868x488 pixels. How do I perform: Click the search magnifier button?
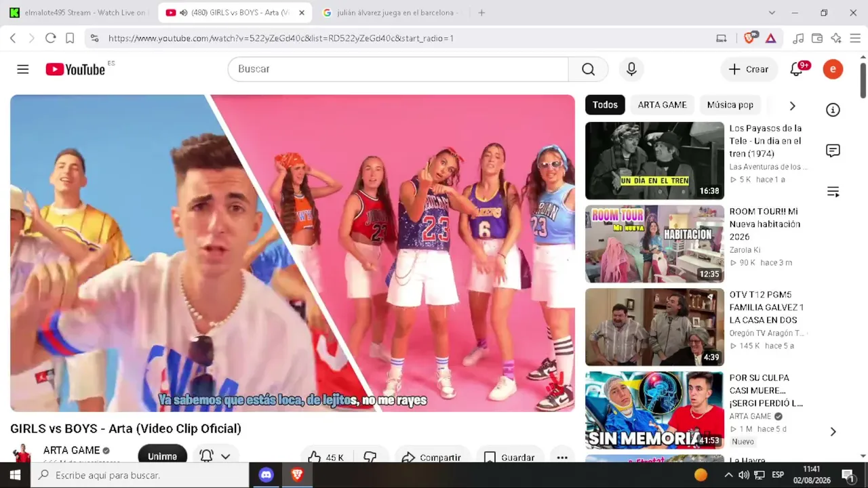[x=588, y=69]
